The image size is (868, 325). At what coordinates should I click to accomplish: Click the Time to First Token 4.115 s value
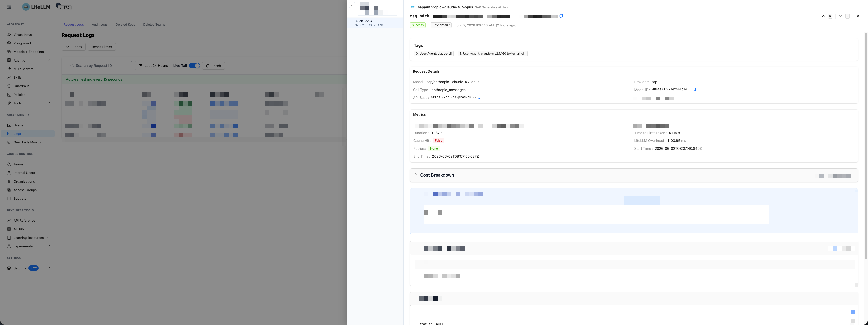[674, 133]
